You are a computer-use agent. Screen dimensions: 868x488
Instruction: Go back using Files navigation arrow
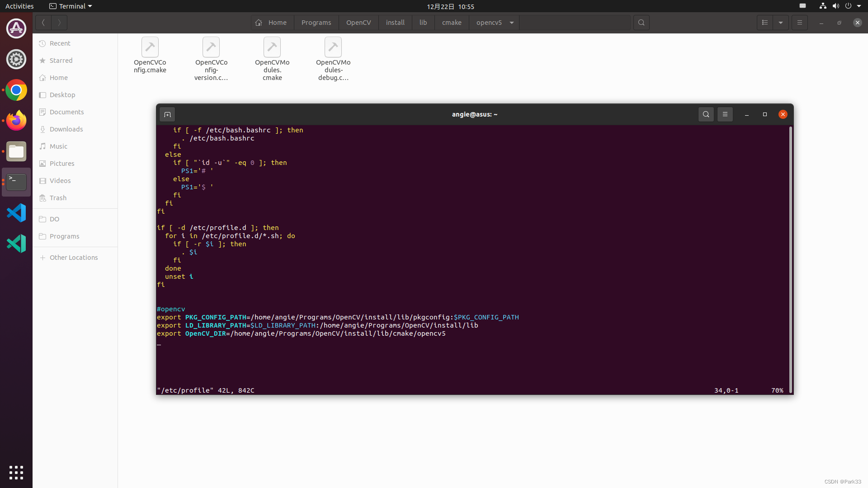(x=43, y=22)
